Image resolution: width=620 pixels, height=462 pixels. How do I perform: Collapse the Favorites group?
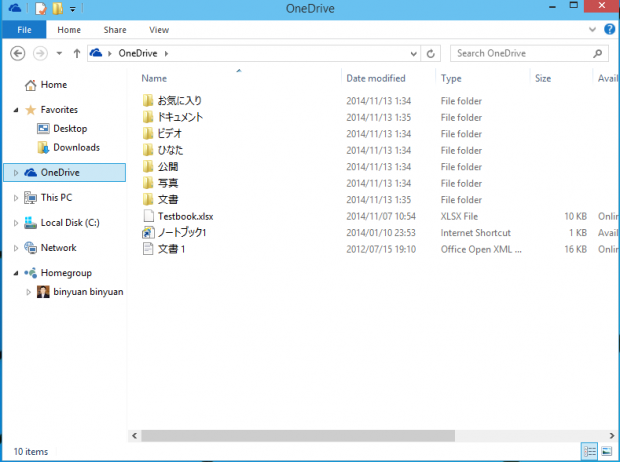pyautogui.click(x=16, y=110)
